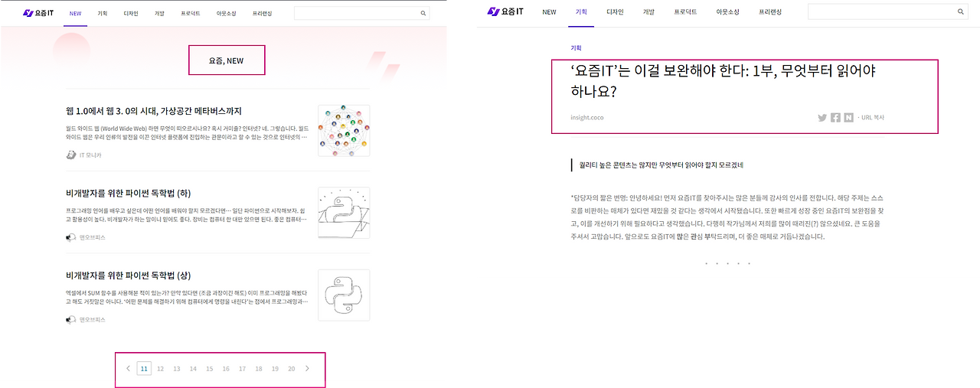This screenshot has width=980, height=388.
Task: Click the 기획 category label above the article title
Action: (576, 47)
